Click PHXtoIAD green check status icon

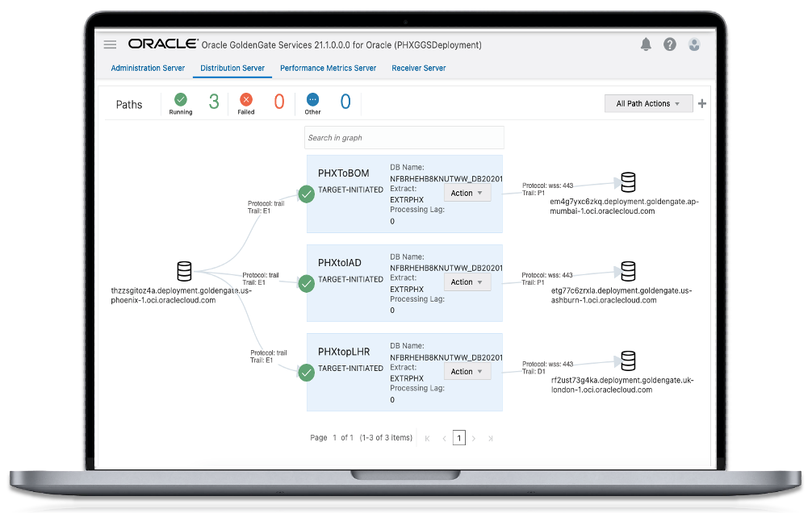tap(307, 284)
